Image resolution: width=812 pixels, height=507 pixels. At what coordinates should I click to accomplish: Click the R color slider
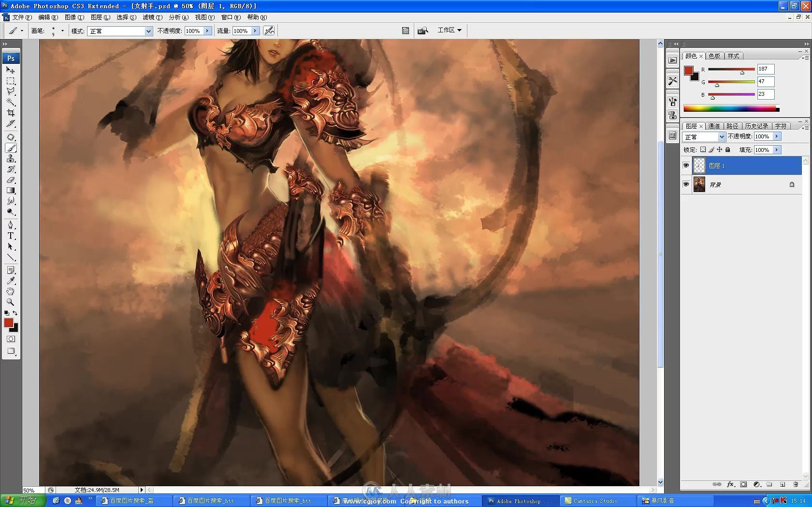click(x=731, y=70)
